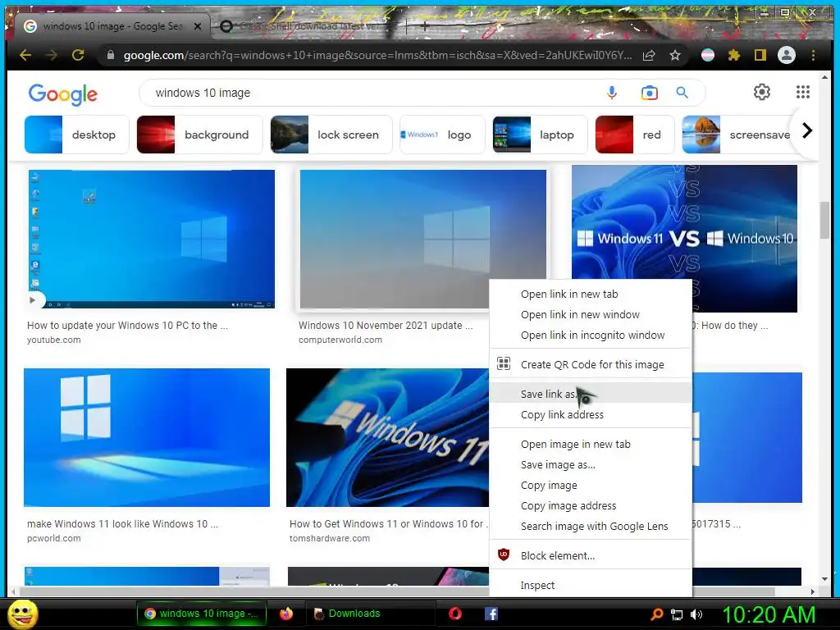840x630 pixels.
Task: Open the Facebook taskbar icon
Action: [x=491, y=614]
